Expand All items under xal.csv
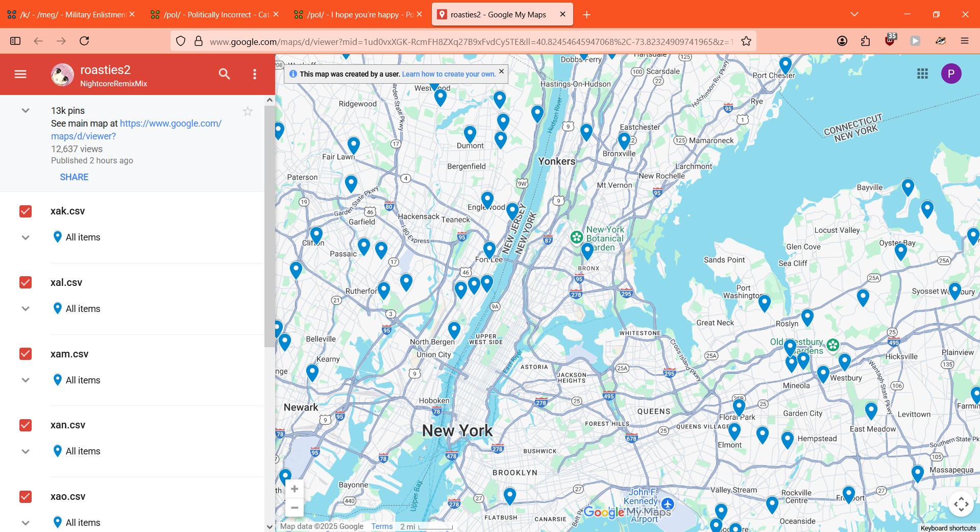 [26, 309]
